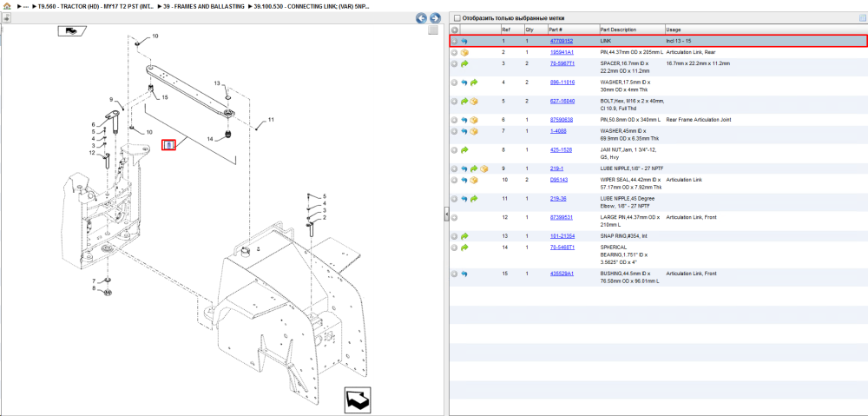Click green arrow icon in SPACER row
Image resolution: width=868 pixels, height=416 pixels.
(464, 63)
